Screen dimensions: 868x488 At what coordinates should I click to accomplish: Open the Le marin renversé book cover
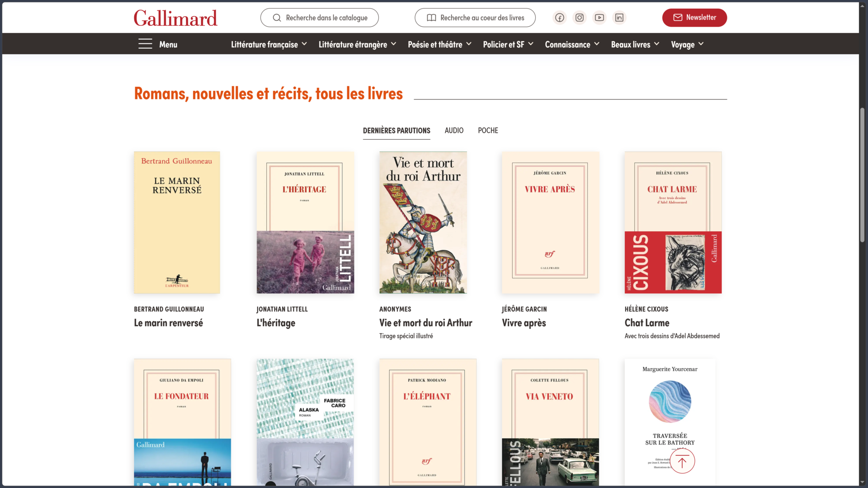[177, 222]
